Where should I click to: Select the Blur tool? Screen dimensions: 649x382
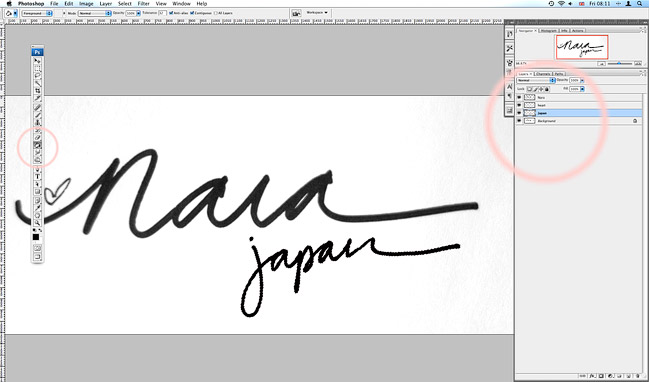click(37, 153)
